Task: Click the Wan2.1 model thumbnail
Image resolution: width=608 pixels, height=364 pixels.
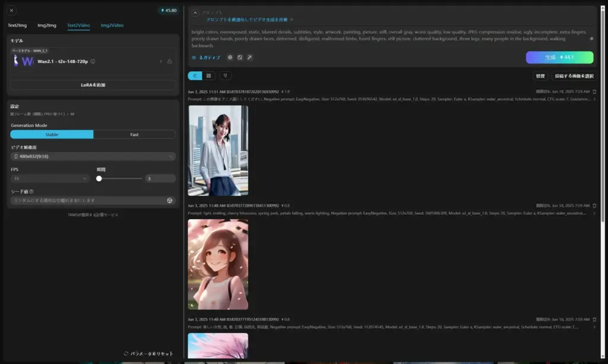Action: [x=23, y=61]
